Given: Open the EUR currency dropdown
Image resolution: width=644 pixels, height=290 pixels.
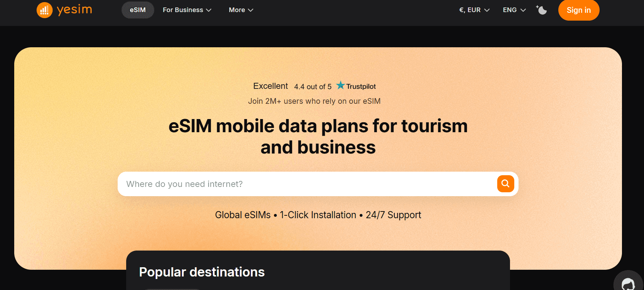Looking at the screenshot, I should (469, 10).
